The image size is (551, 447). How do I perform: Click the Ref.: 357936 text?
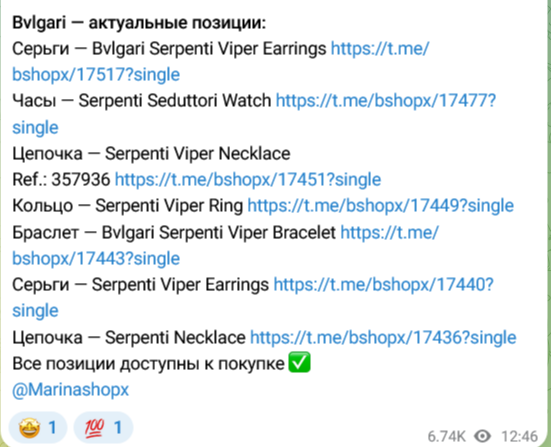(x=61, y=180)
